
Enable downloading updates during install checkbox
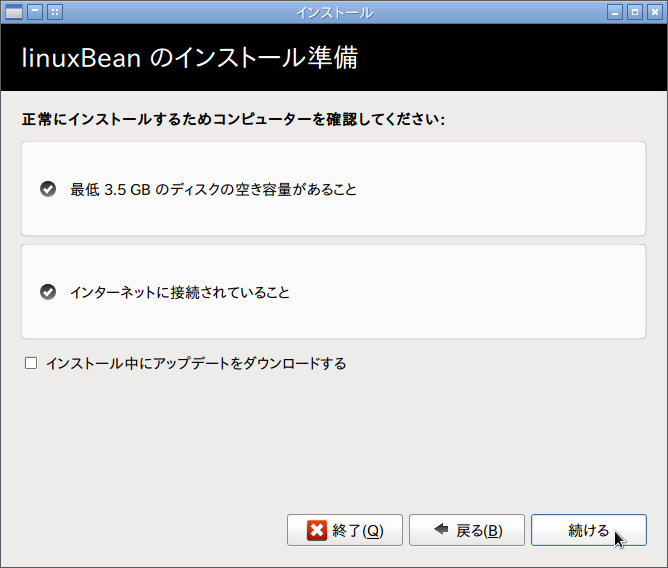point(31,363)
